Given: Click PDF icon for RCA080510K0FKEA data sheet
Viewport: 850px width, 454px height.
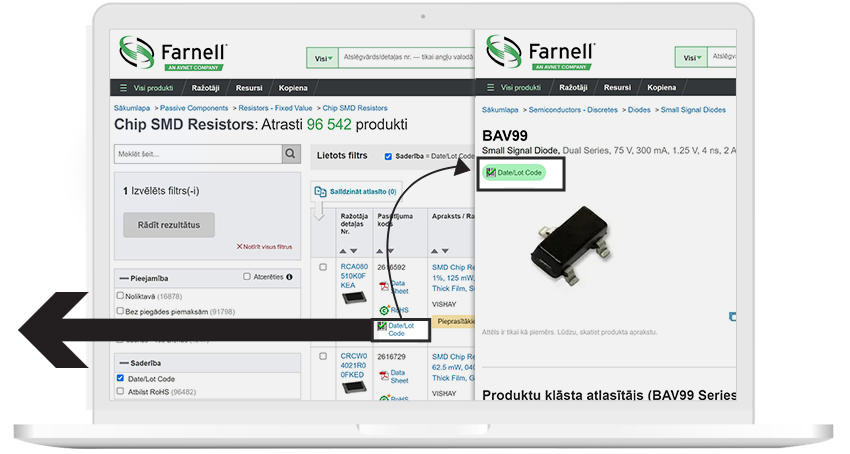Looking at the screenshot, I should click(x=384, y=286).
